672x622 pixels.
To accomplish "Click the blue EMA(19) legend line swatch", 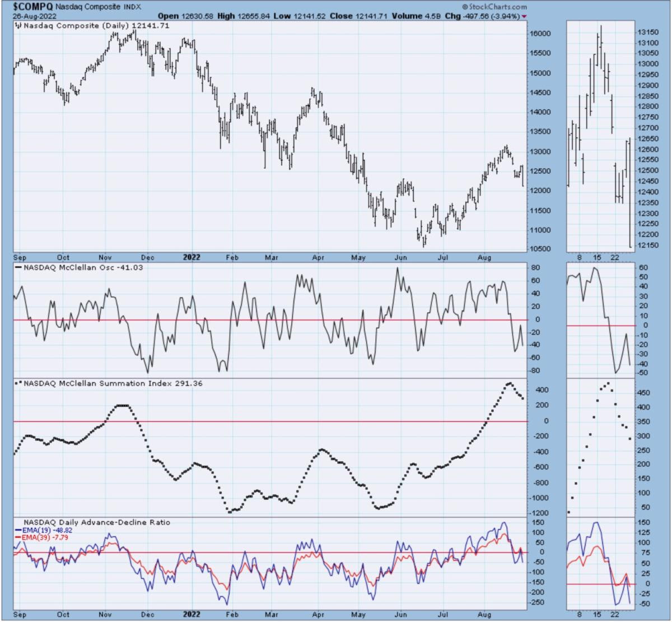I will pyautogui.click(x=18, y=530).
